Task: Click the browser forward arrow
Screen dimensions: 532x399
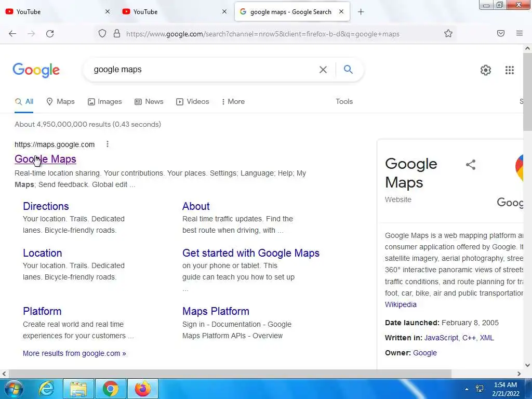Action: 31,34
